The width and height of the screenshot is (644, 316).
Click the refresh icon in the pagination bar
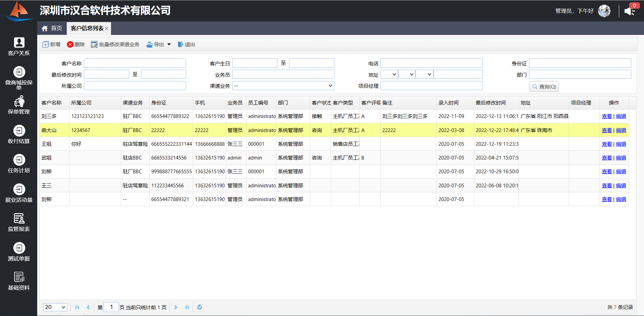[200, 307]
